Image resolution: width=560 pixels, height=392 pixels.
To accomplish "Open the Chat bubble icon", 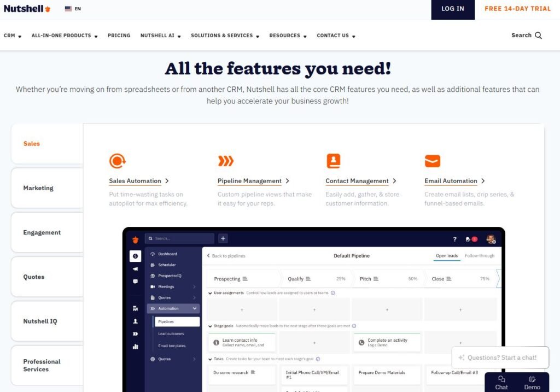I will (501, 379).
